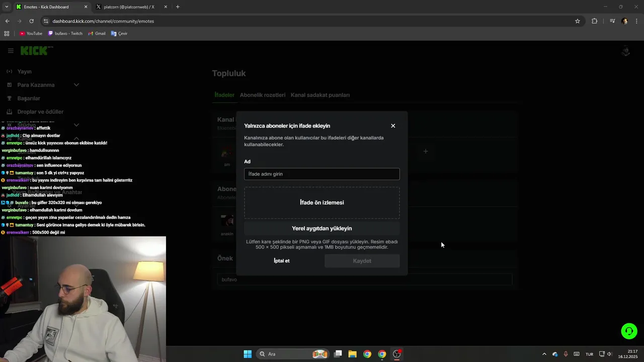Screen dimensions: 644x362
Task: Open the YouTube bookmark
Action: click(x=31, y=34)
